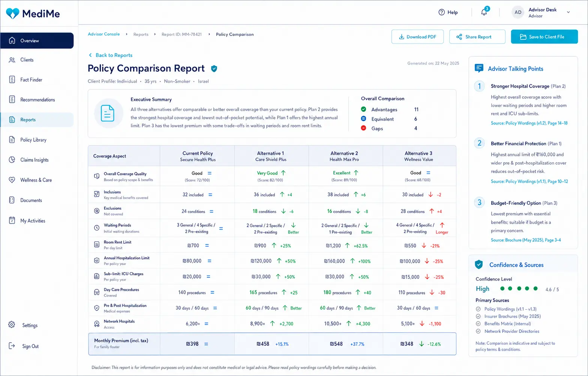Click the Claims Insights pie icon
Viewport: 588px width, 376px height.
(x=12, y=160)
